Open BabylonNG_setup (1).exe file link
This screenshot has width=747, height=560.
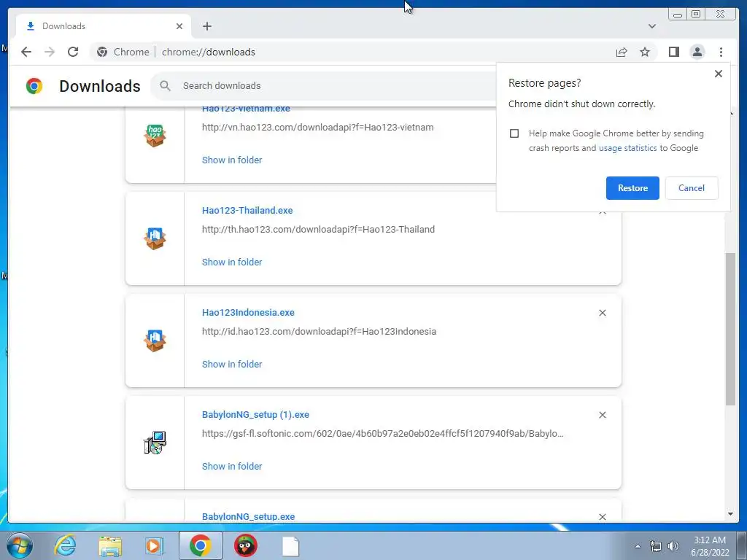click(255, 415)
